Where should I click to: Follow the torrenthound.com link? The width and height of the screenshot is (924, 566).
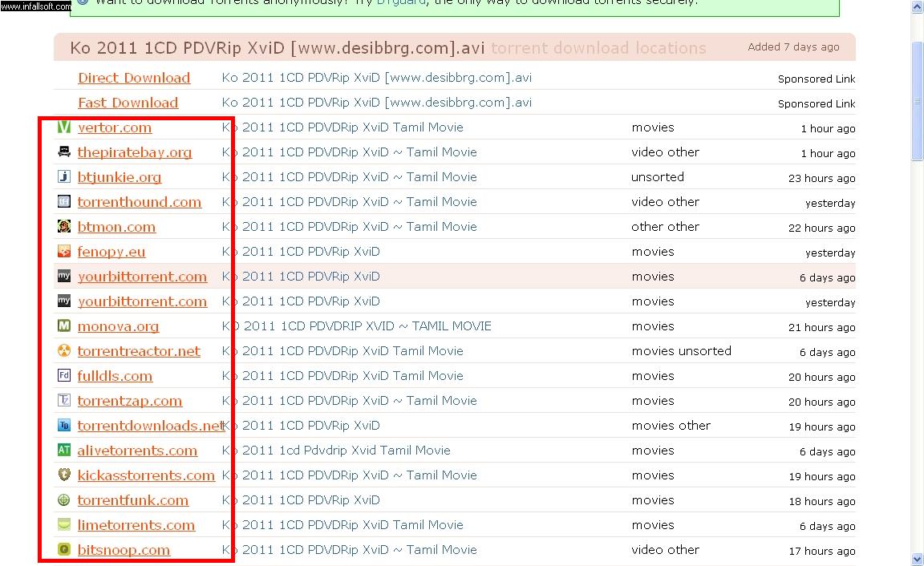click(139, 201)
